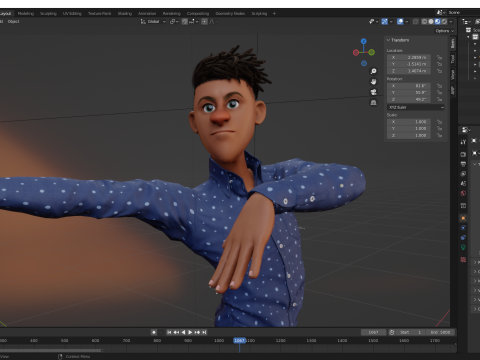Lock the Location Y value
The height and width of the screenshot is (360, 480).
click(439, 64)
